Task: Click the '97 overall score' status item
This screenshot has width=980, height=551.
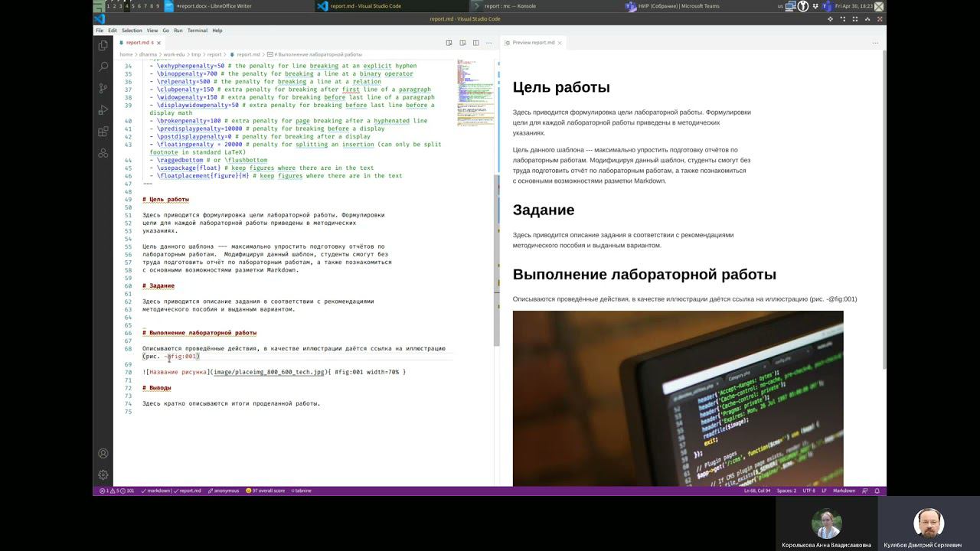Action: pos(265,491)
